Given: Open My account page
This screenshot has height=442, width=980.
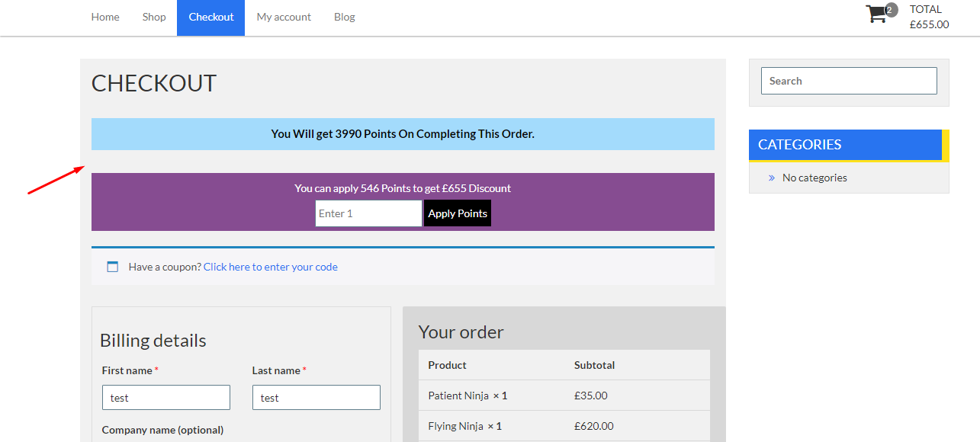Looking at the screenshot, I should pos(284,17).
